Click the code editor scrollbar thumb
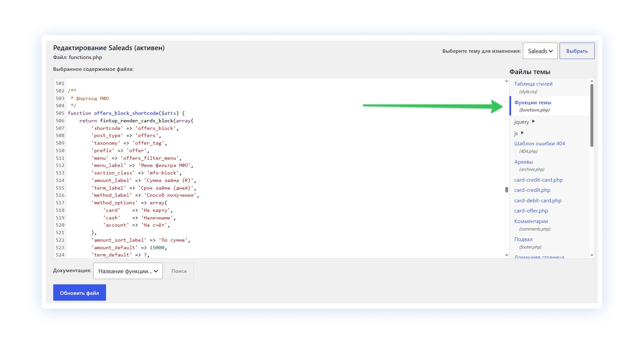644x344 pixels. (506, 190)
